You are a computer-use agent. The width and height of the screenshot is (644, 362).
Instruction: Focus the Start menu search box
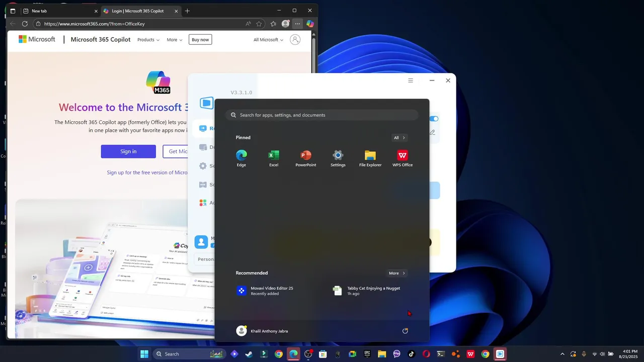322,115
